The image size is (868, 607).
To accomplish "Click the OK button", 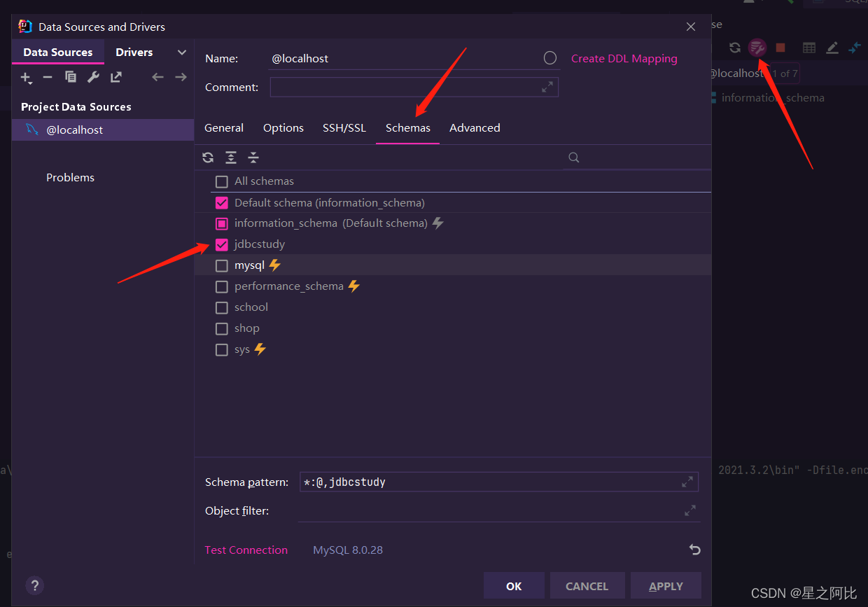I will click(x=514, y=586).
